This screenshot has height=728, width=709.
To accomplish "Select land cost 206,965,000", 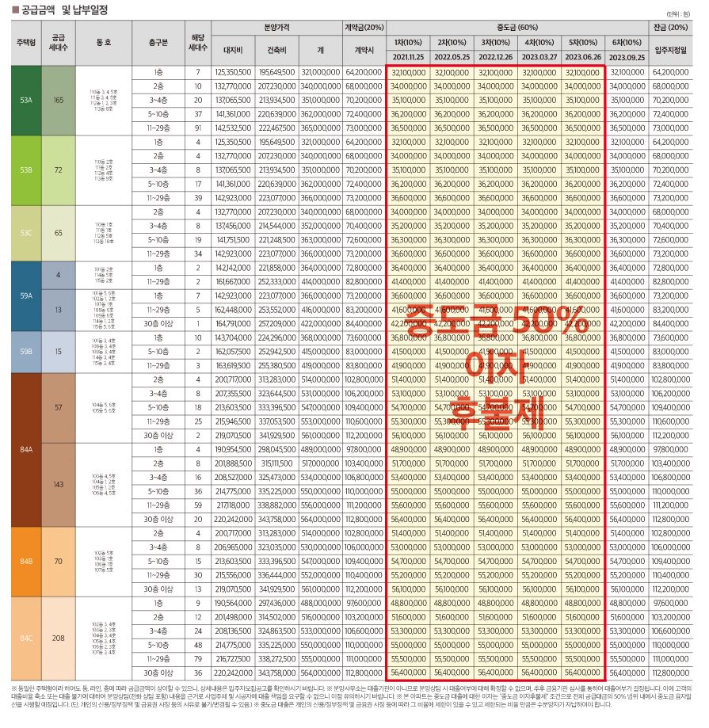I will pyautogui.click(x=233, y=547).
